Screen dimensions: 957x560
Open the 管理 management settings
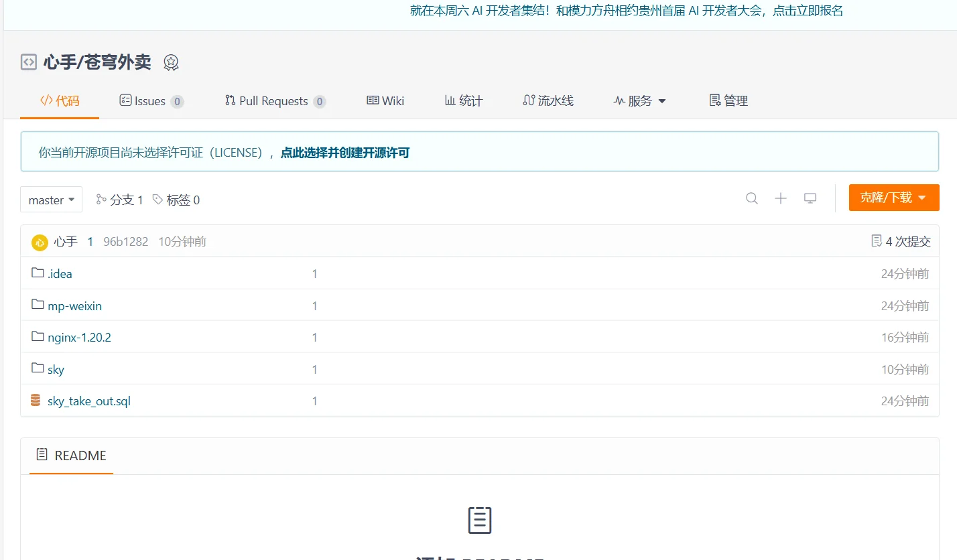tap(727, 100)
